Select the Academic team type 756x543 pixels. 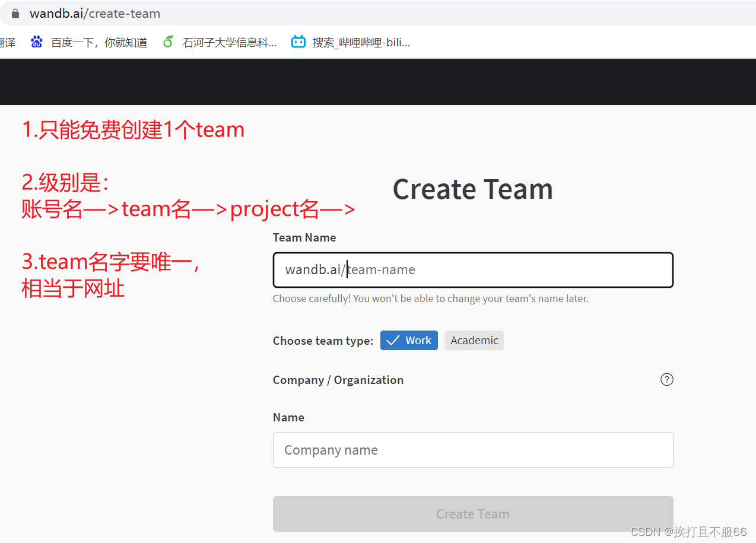click(x=474, y=340)
